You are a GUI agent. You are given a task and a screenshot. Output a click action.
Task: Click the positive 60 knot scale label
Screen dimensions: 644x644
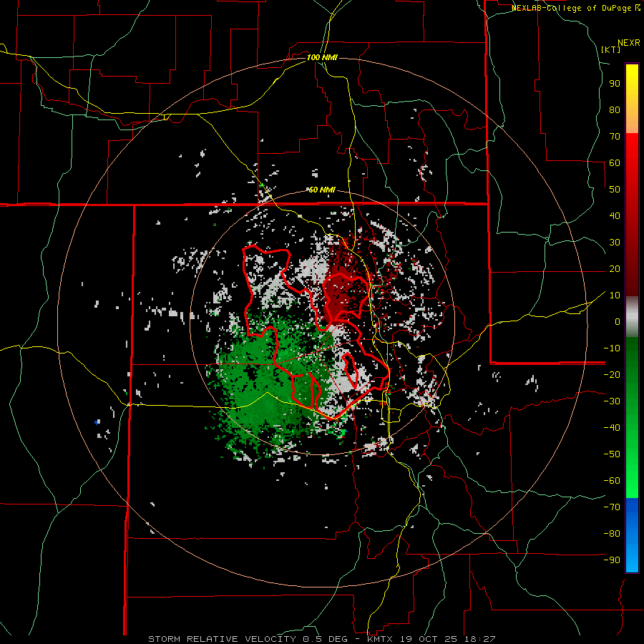pos(615,163)
